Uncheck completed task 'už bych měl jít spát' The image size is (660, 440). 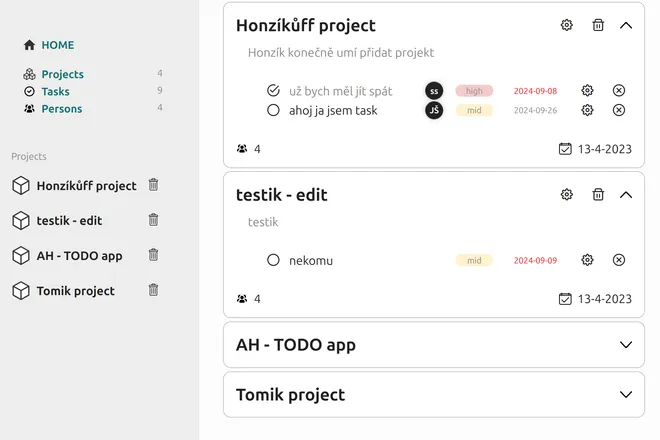[x=273, y=91]
